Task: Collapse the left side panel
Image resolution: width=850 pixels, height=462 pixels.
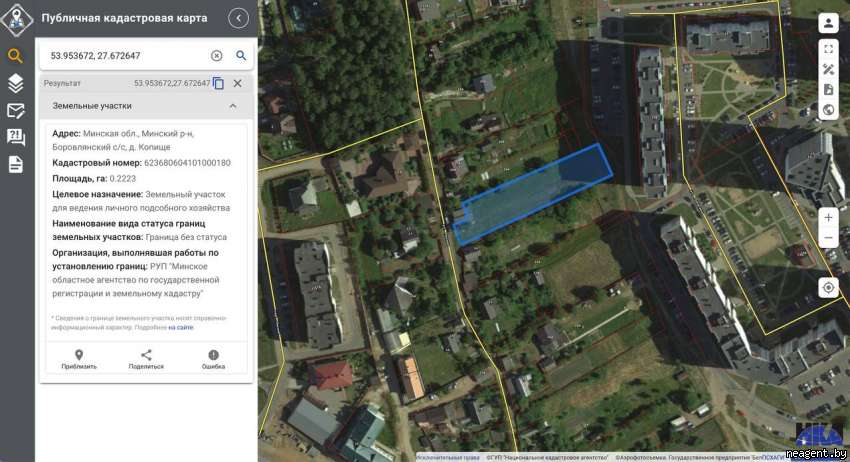Action: tap(238, 18)
